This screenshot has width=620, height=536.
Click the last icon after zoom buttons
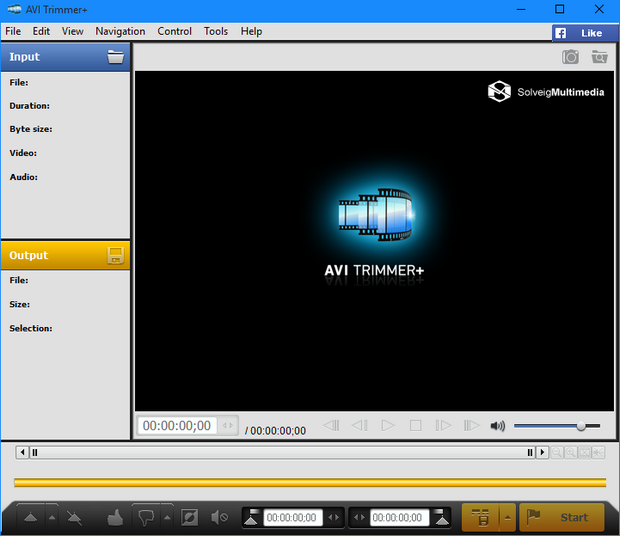[598, 452]
